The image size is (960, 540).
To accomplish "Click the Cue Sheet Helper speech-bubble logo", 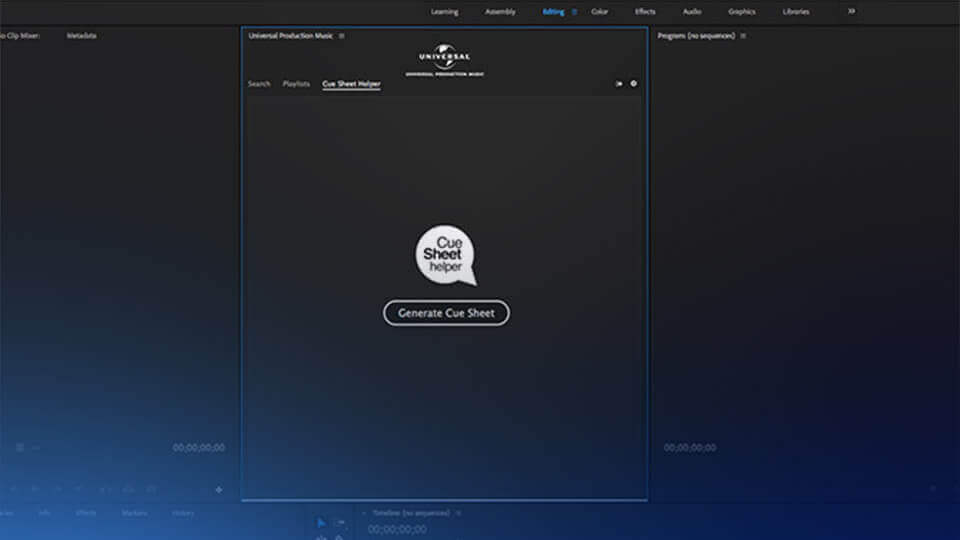I will point(445,255).
